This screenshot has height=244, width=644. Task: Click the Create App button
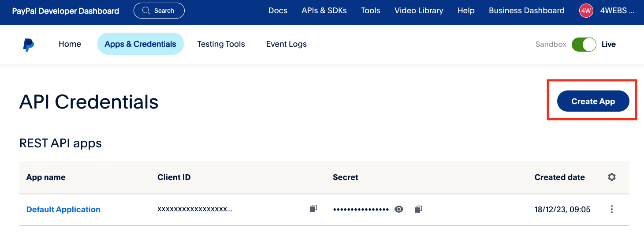point(593,101)
